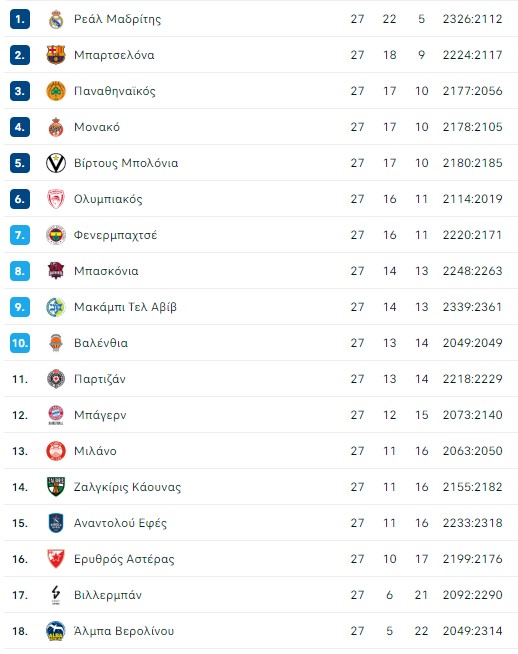This screenshot has height=654, width=518.
Task: Click the Μιλάνο row wins value 11
Action: (x=389, y=451)
